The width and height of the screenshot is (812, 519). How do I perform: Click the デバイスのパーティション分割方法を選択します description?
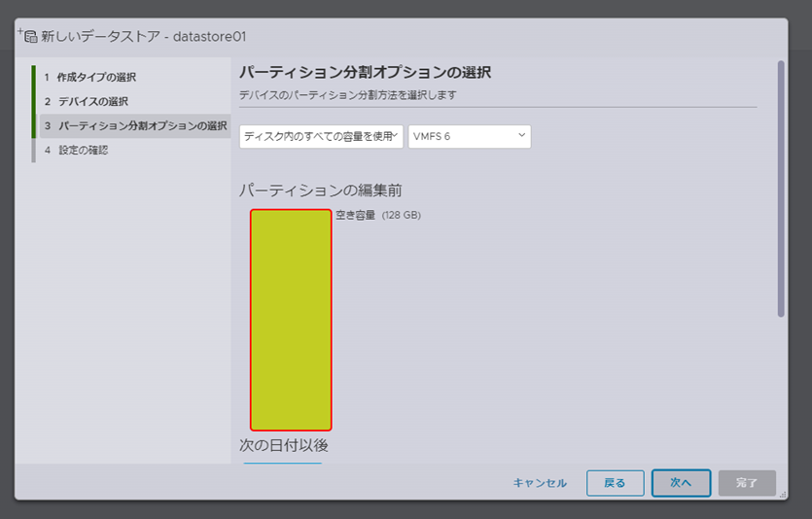tap(348, 95)
